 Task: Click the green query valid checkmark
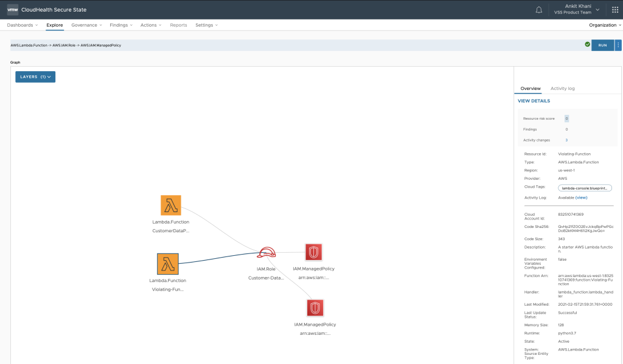[587, 44]
